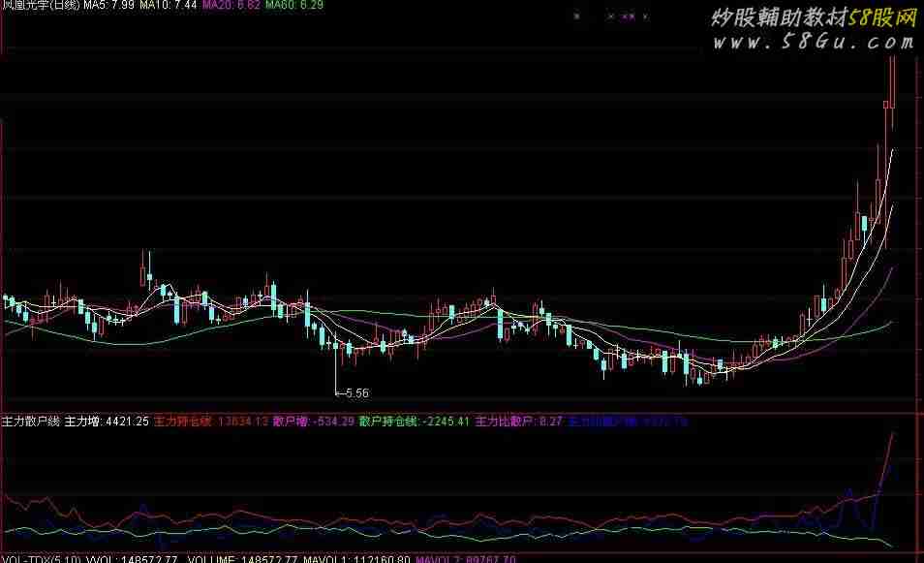Click the magenta MA20: 6.82 label
924x563 pixels.
231,6
